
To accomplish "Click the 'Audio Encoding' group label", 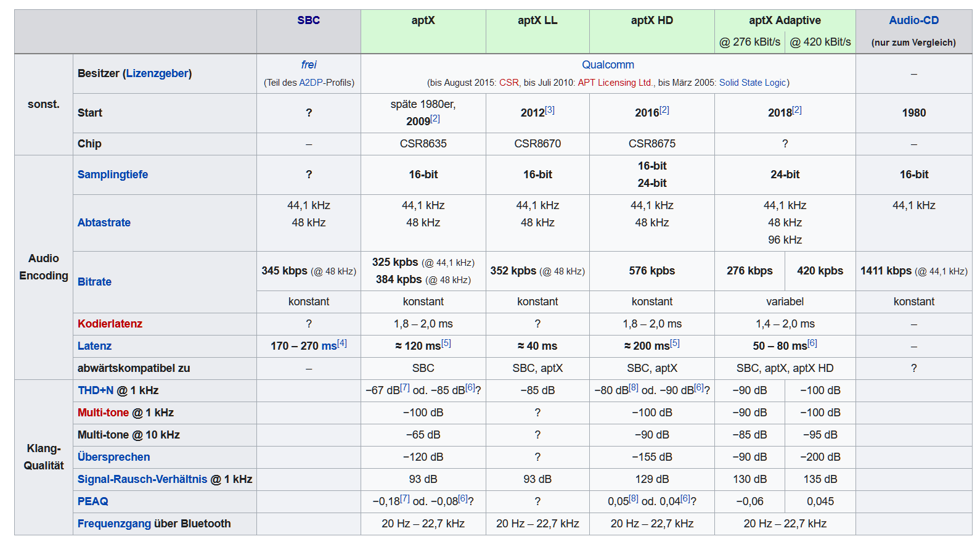I will tap(44, 267).
